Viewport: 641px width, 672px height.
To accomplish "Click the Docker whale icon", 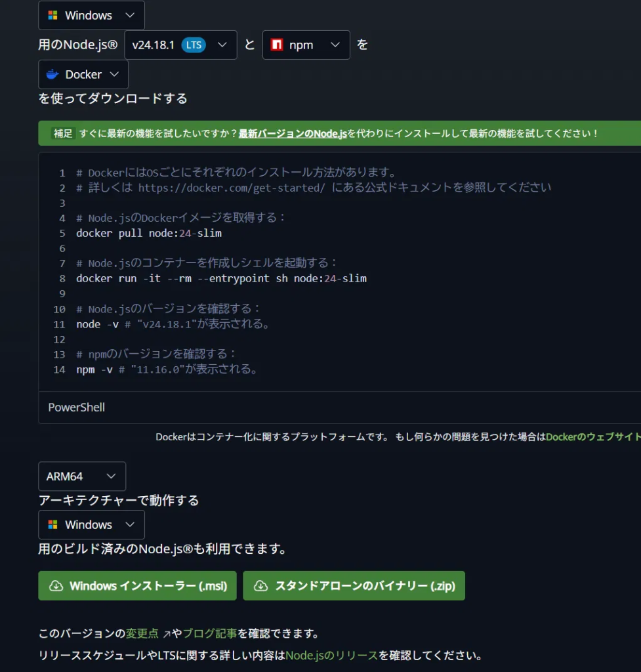I will 52,74.
